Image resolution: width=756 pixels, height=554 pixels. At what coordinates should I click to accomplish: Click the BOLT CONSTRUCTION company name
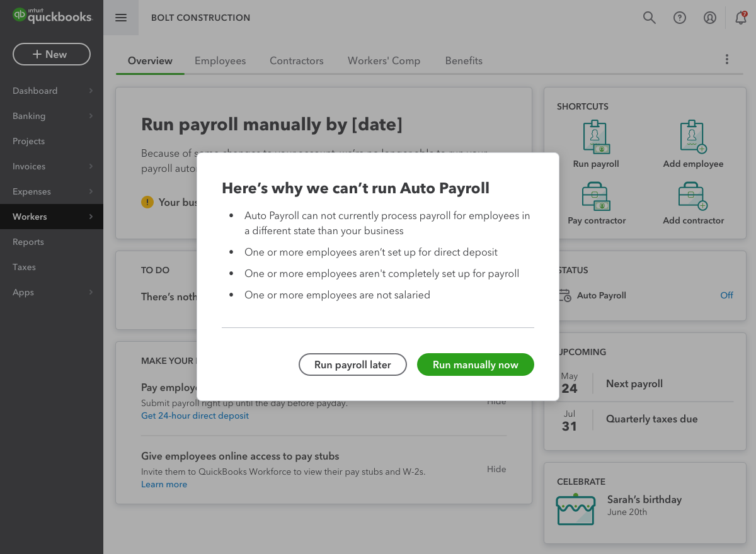point(200,18)
